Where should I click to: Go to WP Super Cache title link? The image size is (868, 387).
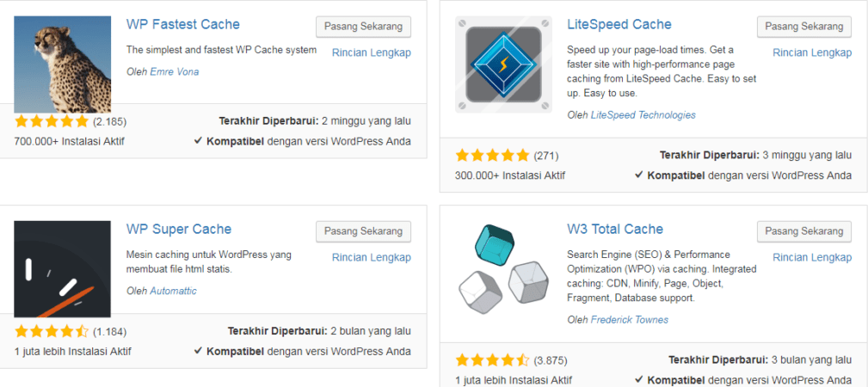tap(179, 229)
